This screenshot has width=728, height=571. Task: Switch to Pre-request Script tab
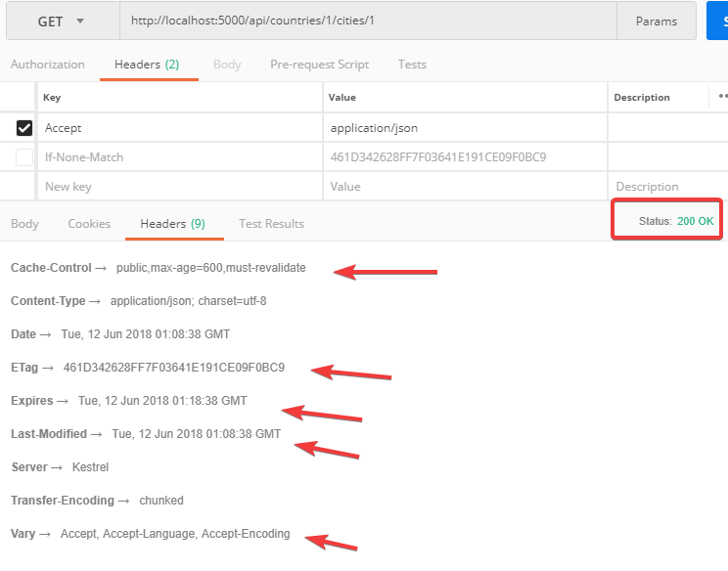(319, 65)
